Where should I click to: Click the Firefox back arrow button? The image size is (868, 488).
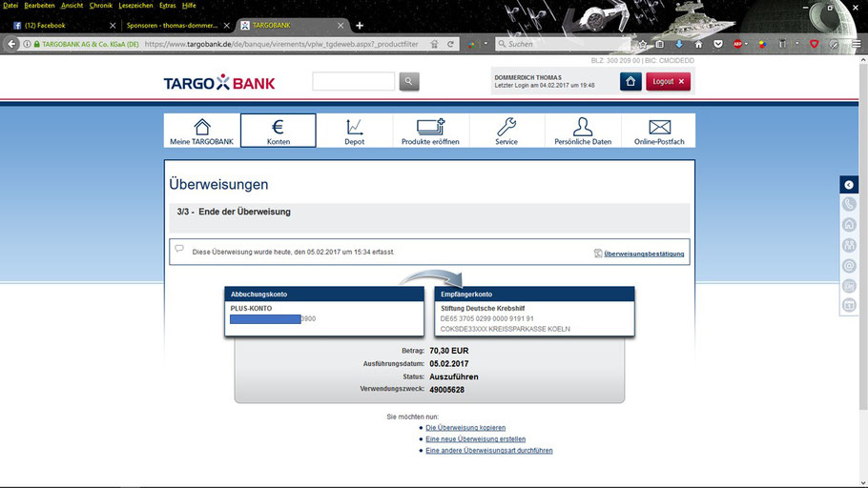(11, 44)
